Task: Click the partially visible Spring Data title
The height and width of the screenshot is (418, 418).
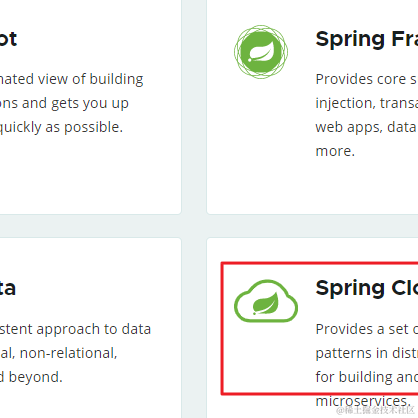Action: (x=8, y=288)
